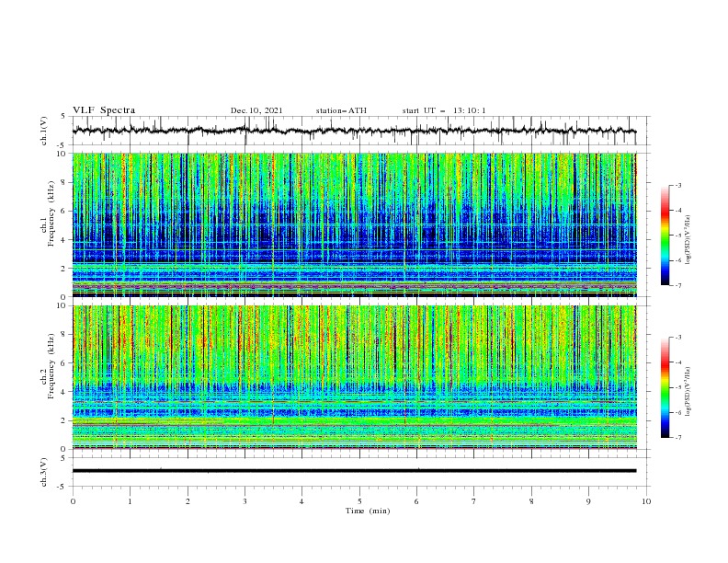
Task: Click the "-7" value on ch.2 color bar
Action: (677, 438)
